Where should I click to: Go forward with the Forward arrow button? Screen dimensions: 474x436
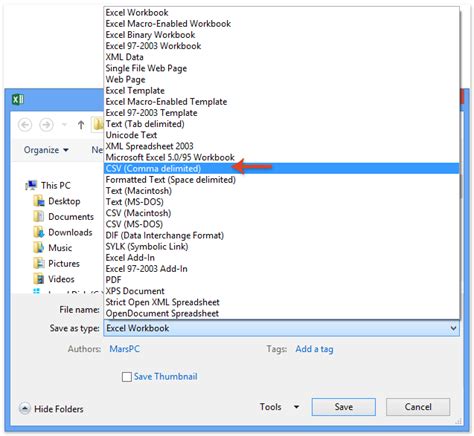click(46, 125)
